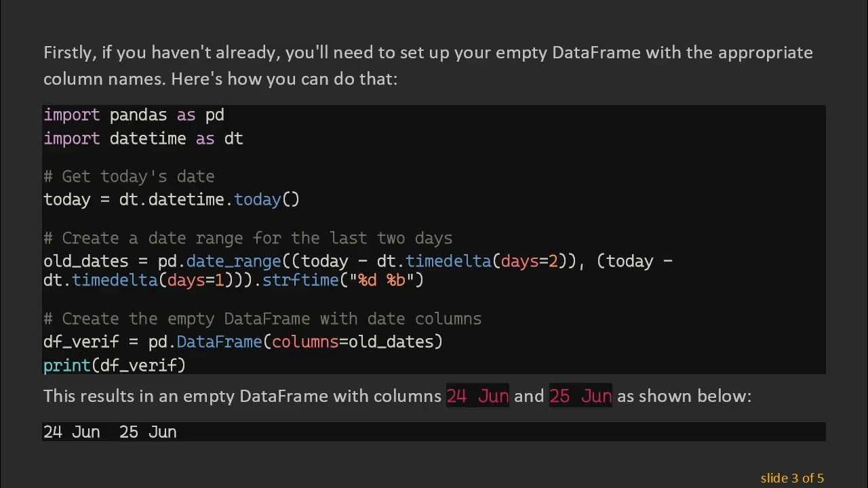Click the 'days=2' argument in code

[530, 262]
